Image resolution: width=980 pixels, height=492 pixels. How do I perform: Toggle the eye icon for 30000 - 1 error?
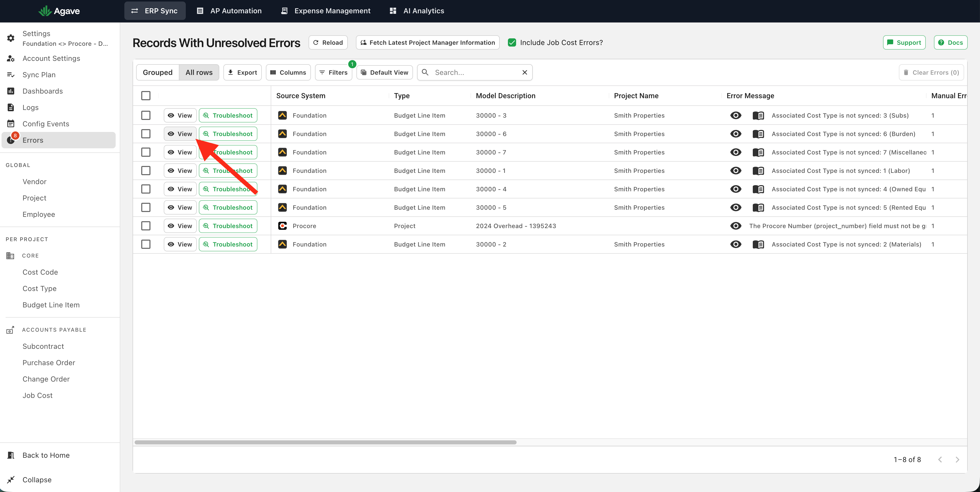point(736,171)
